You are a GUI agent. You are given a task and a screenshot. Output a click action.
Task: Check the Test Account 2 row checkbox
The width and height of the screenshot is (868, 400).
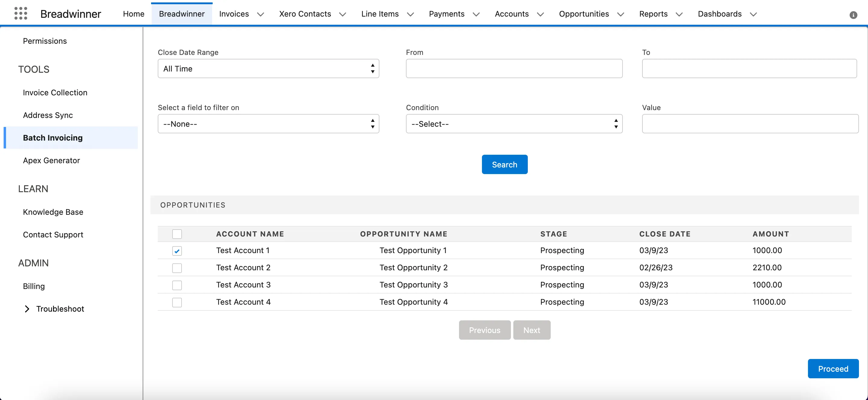(177, 268)
